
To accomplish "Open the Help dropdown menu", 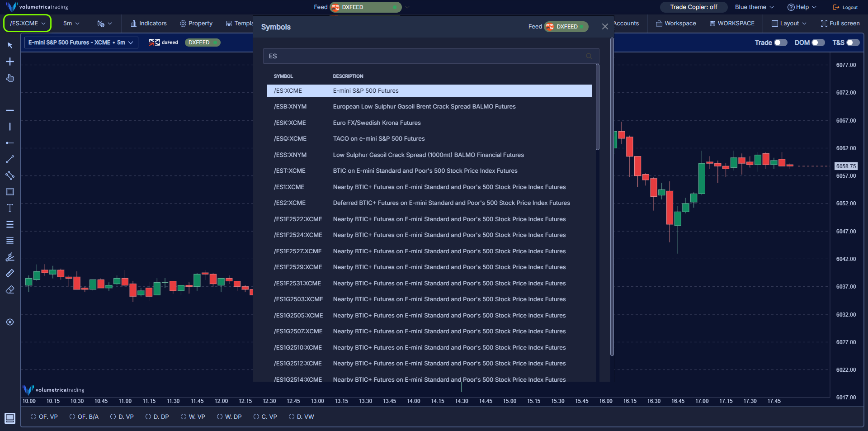I will (x=802, y=7).
